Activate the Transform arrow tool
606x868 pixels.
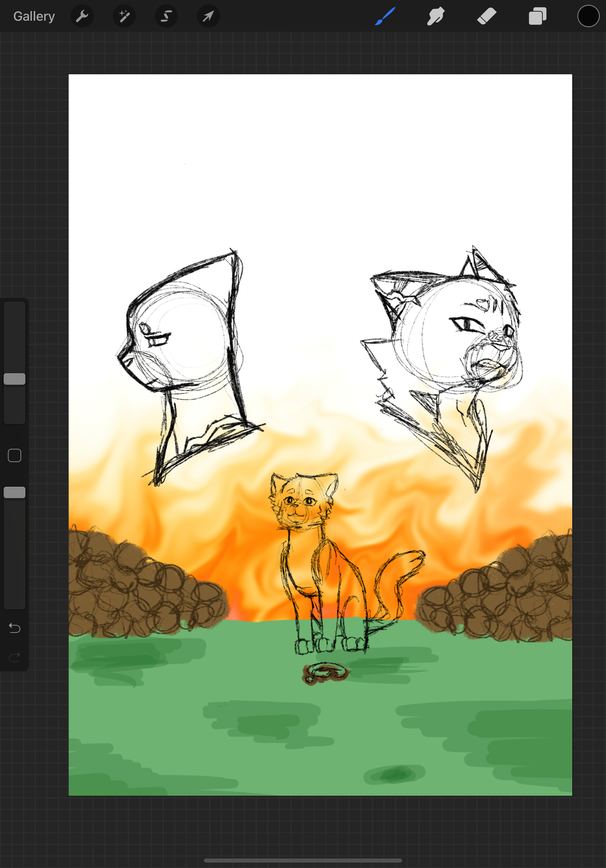coord(208,16)
